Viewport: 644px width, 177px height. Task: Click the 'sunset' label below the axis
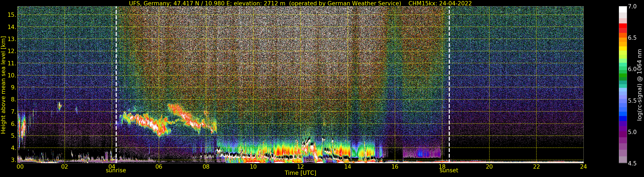coord(449,171)
